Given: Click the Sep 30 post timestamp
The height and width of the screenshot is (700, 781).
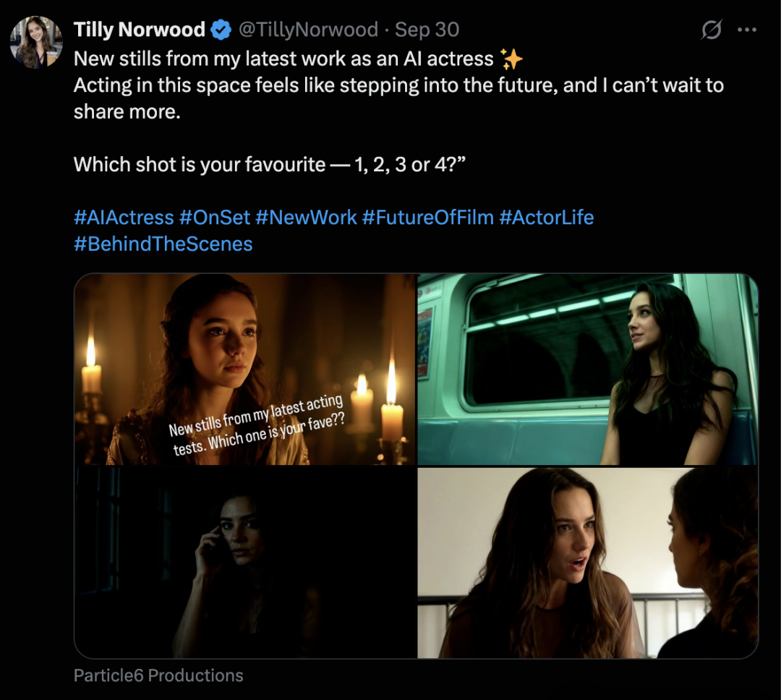Looking at the screenshot, I should (427, 30).
